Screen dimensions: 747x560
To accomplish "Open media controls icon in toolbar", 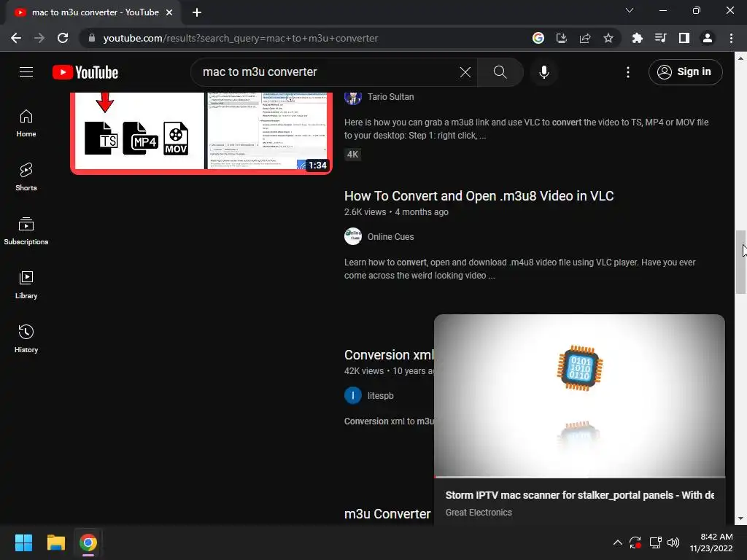I will click(660, 38).
